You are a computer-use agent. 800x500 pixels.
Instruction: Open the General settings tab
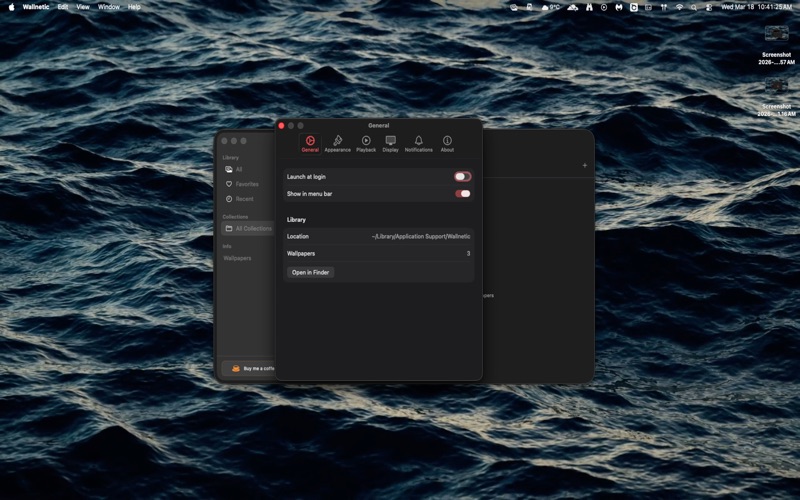pyautogui.click(x=310, y=143)
